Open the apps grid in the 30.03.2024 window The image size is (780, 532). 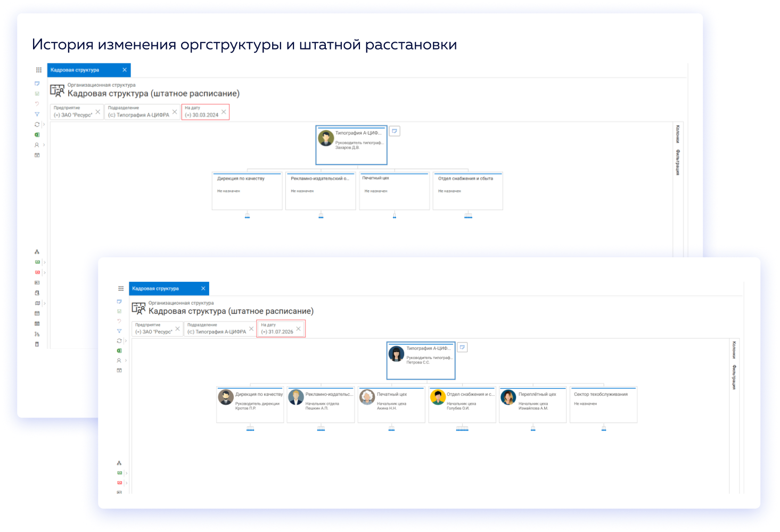[x=39, y=70]
